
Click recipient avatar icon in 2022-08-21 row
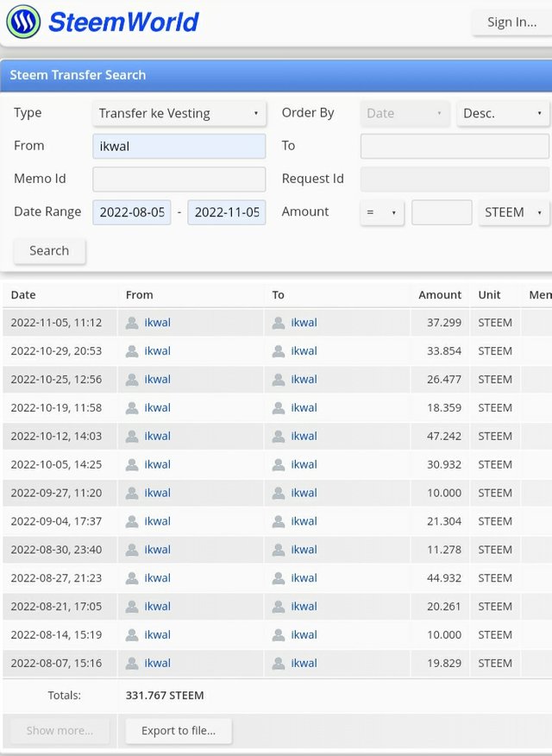tap(279, 607)
